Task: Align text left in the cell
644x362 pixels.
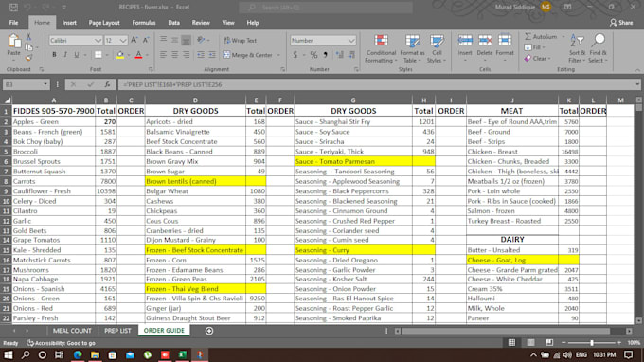Action: [163, 55]
